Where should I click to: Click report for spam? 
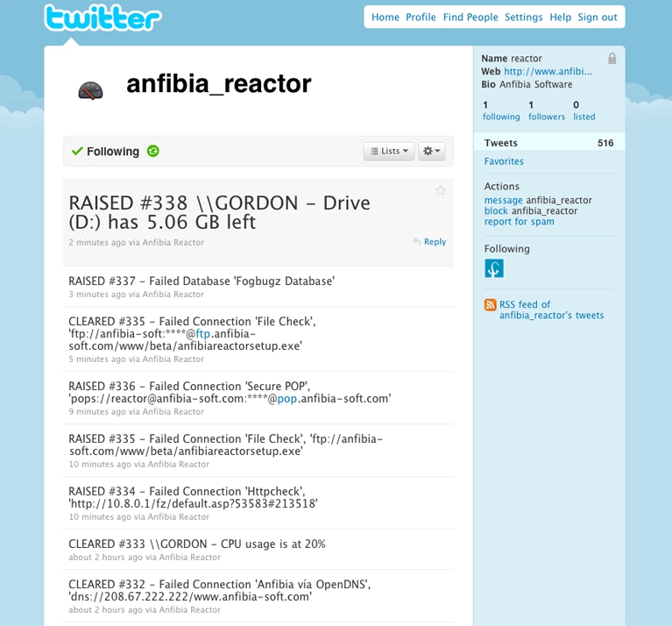pos(519,222)
